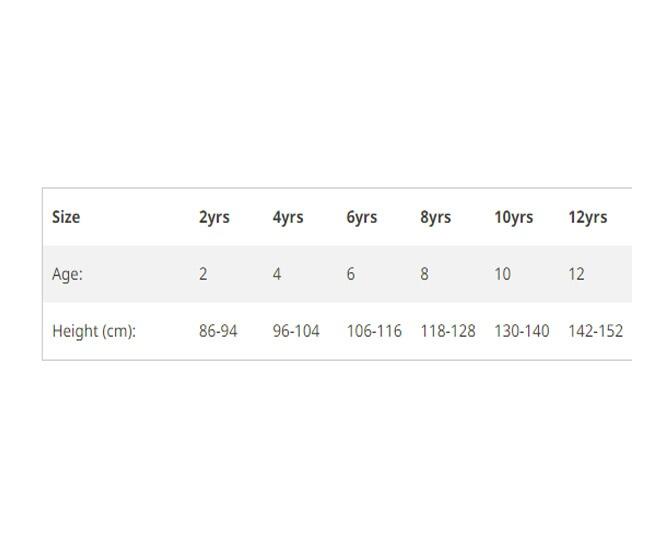Select height range 96-104
This screenshot has width=653, height=552.
[296, 331]
